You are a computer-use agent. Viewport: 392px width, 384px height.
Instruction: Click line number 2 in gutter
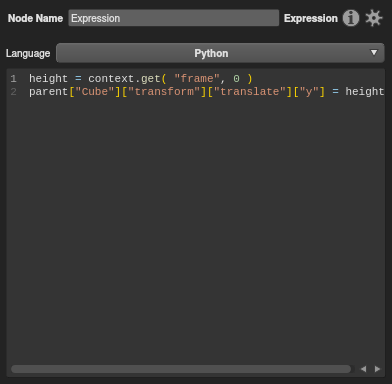click(13, 92)
